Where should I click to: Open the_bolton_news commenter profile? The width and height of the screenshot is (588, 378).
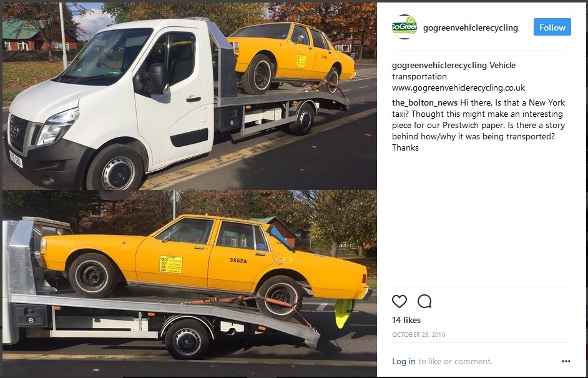coord(424,103)
